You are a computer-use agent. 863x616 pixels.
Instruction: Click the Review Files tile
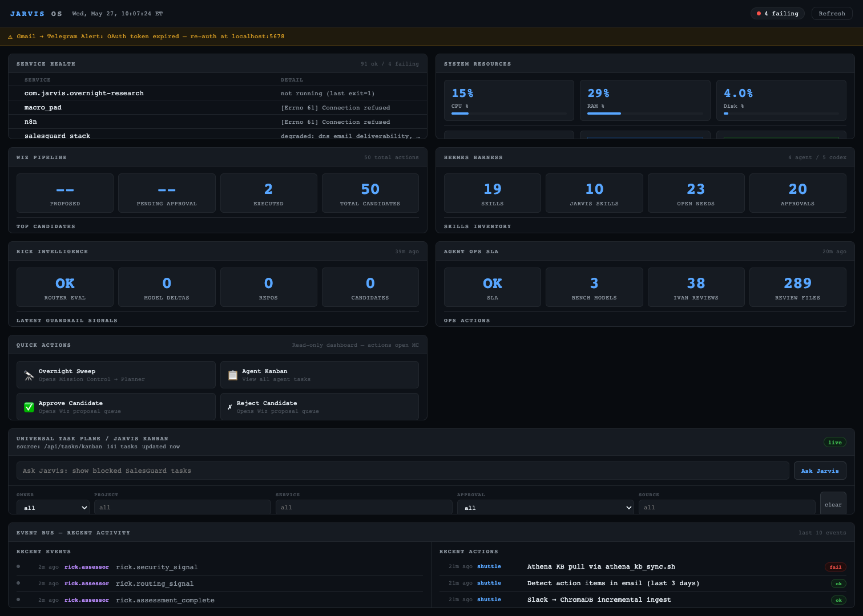(x=797, y=287)
